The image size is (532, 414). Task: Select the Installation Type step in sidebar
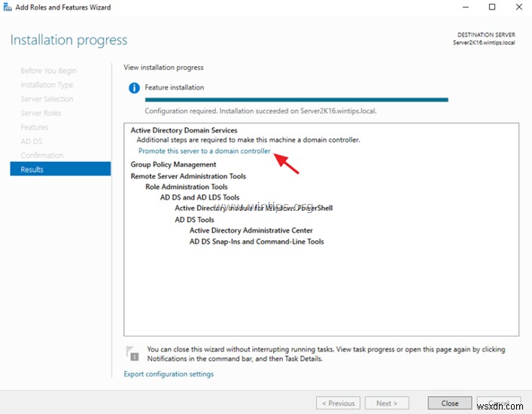(x=47, y=85)
